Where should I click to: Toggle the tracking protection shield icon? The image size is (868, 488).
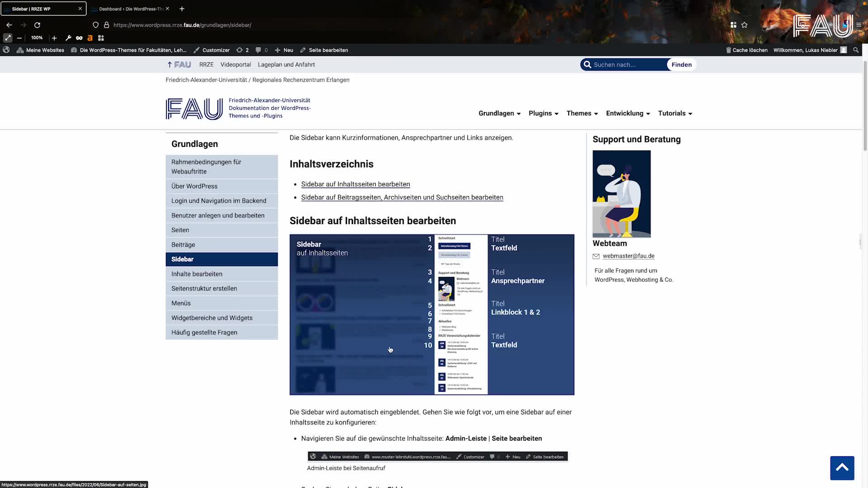click(x=95, y=25)
